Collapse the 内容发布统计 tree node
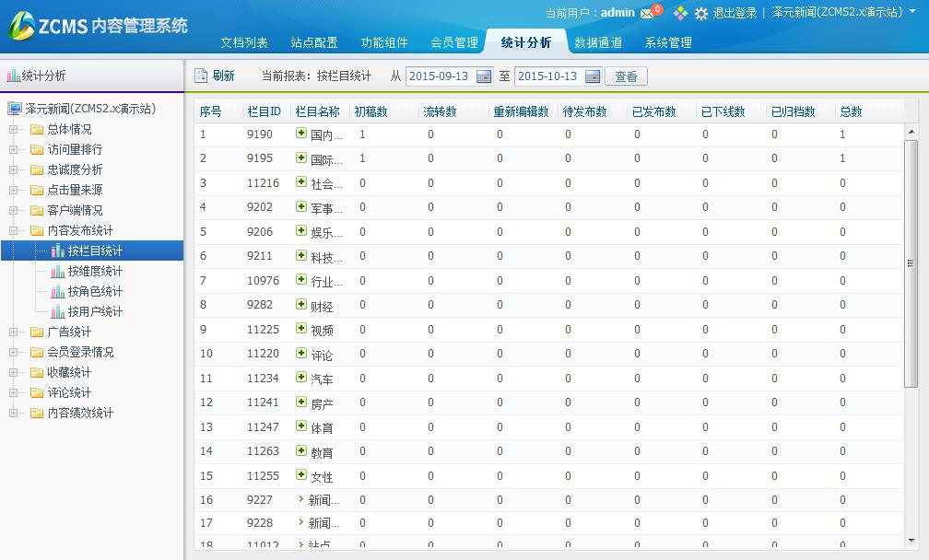929x560 pixels. pos(15,230)
